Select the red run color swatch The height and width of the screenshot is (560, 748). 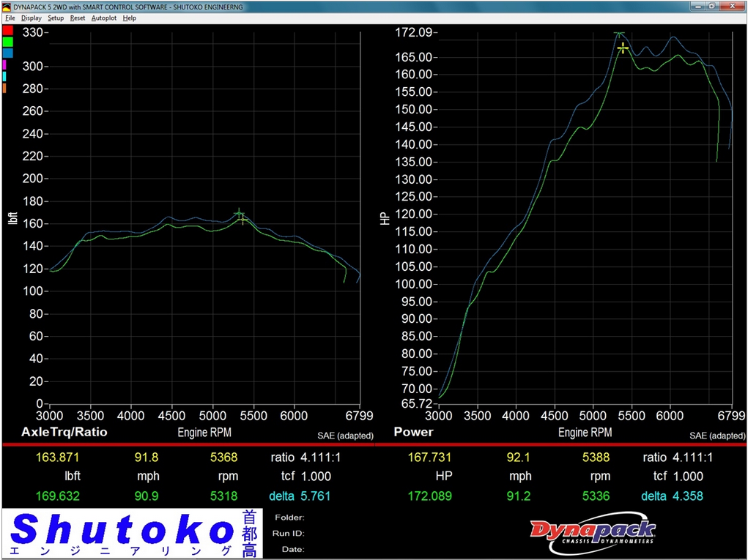pos(7,31)
